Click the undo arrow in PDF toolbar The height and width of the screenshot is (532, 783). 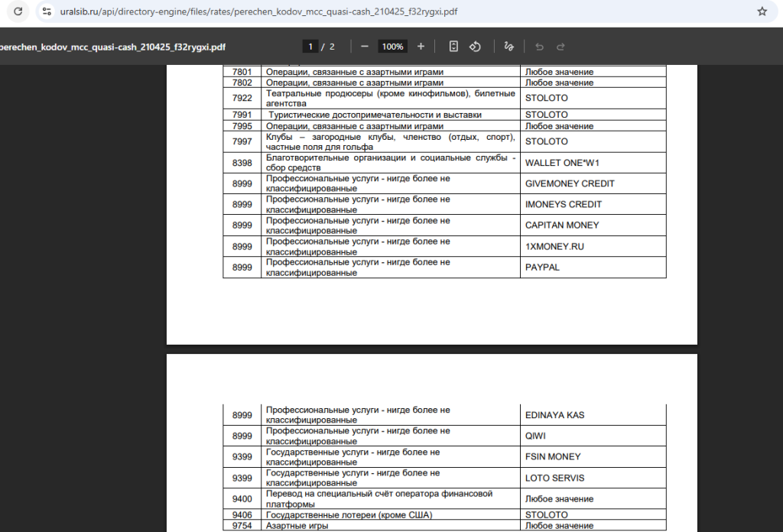pos(539,47)
